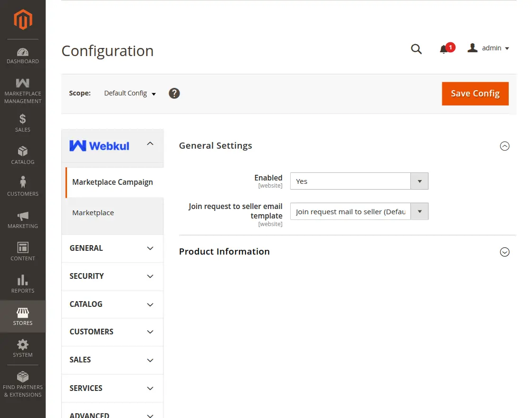Switch to the Marketplace menu item
This screenshot has height=418, width=532.
[x=93, y=212]
